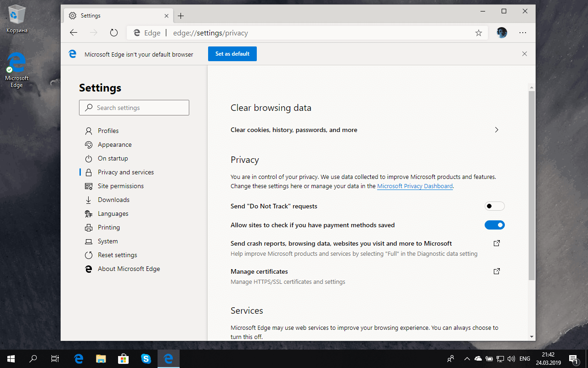The height and width of the screenshot is (368, 588).
Task: Open the Microsoft Privacy Dashboard link
Action: pos(415,186)
